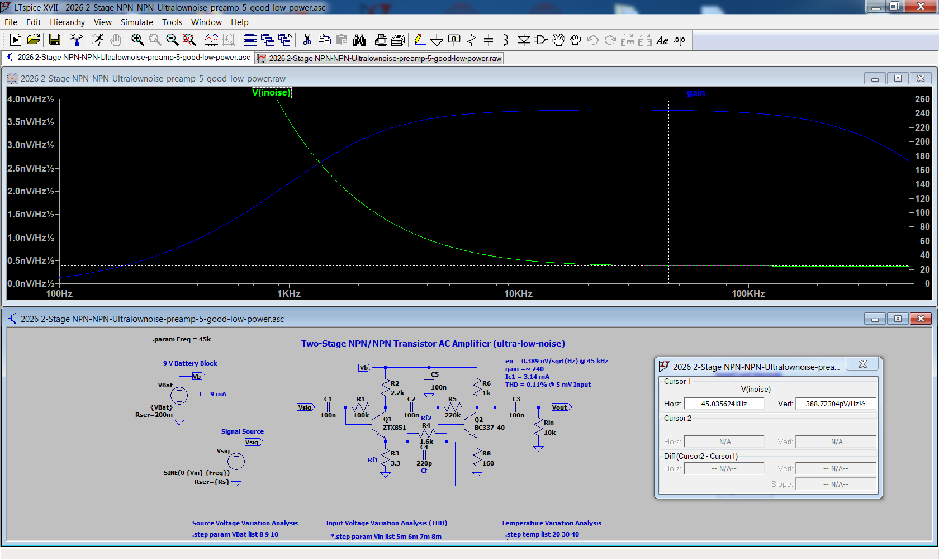Click the Zoom In magnifier icon
Screen dimensions: 939x560
pos(137,40)
